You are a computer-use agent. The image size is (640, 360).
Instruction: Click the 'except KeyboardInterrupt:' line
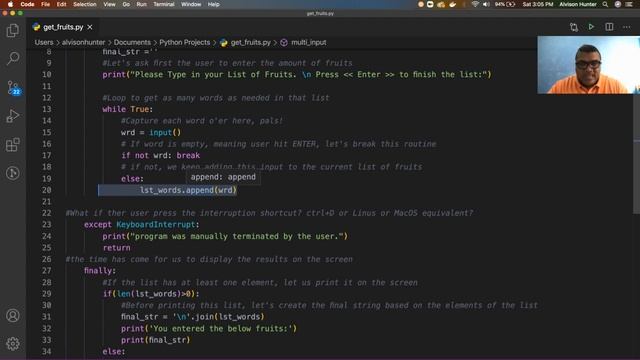click(142, 224)
